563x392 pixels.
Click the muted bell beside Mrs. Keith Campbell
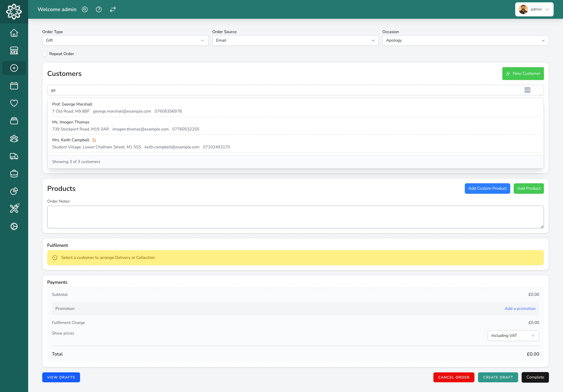pyautogui.click(x=94, y=140)
